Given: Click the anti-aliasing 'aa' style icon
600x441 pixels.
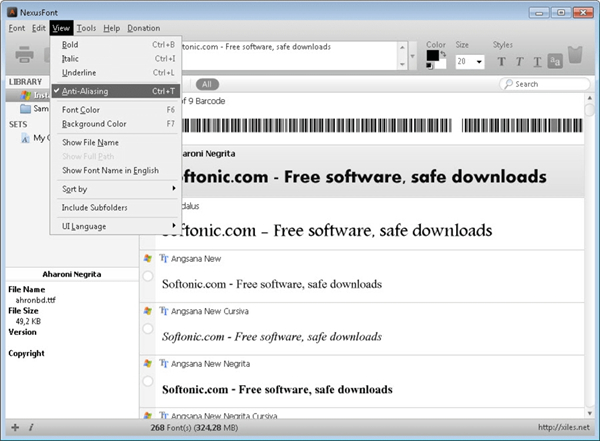Looking at the screenshot, I should 555,62.
